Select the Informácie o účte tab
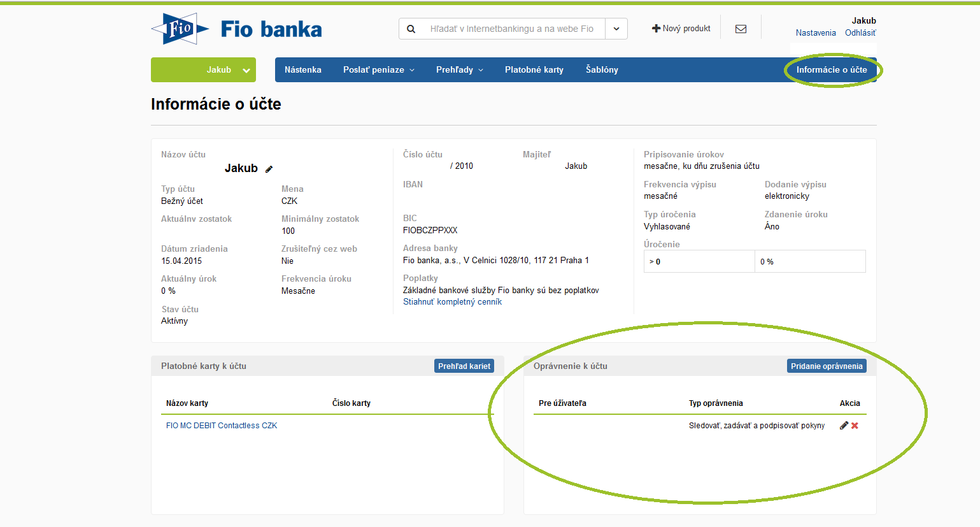980x527 pixels. point(832,70)
